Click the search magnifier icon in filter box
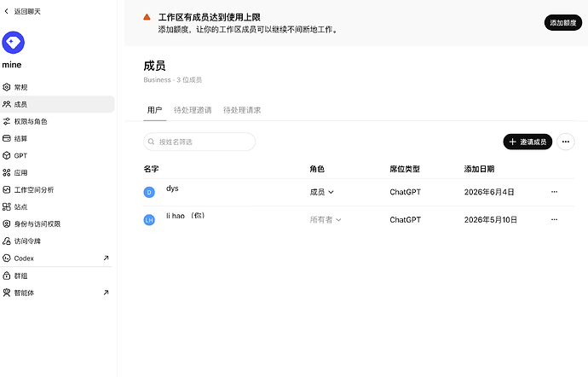588x377 pixels. click(x=151, y=142)
